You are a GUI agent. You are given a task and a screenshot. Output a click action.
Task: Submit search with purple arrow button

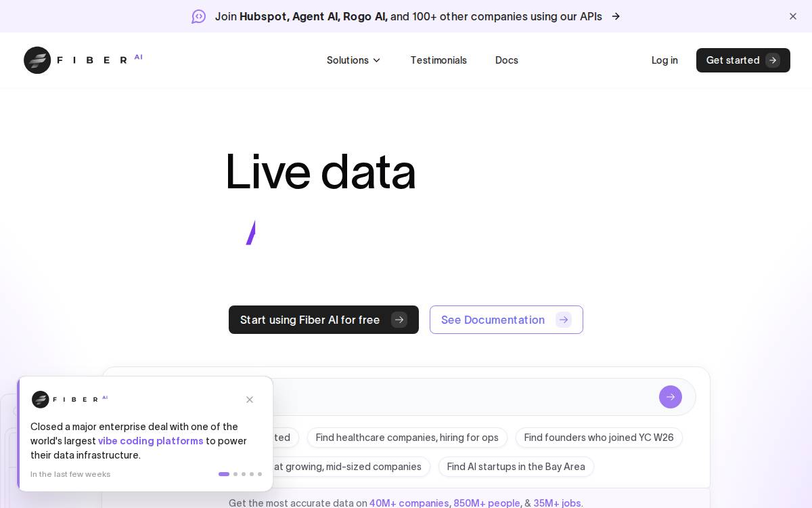671,397
